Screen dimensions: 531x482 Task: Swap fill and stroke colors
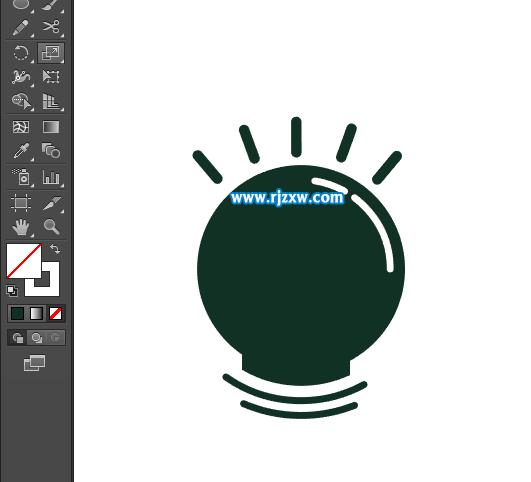tap(55, 249)
